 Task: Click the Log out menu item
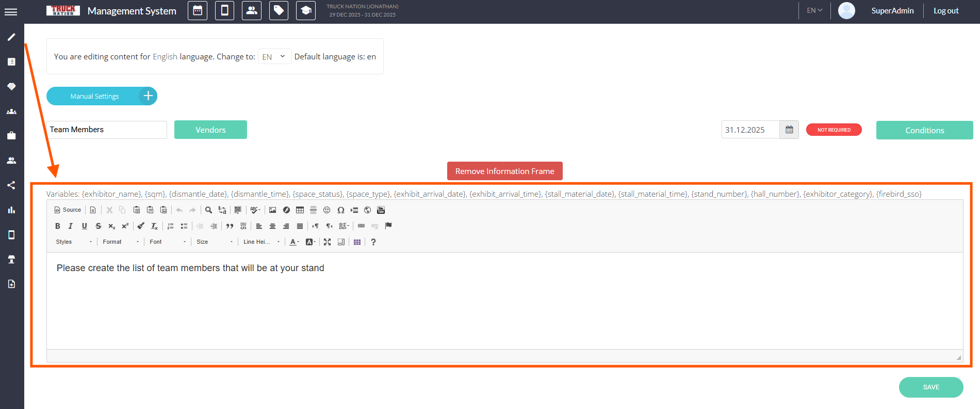tap(945, 11)
